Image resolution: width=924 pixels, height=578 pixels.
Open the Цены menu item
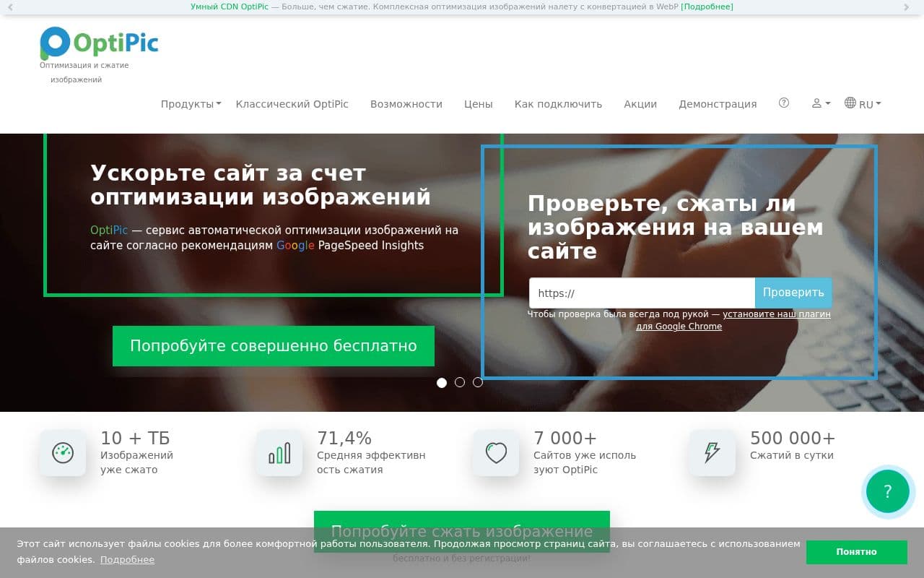(x=478, y=103)
